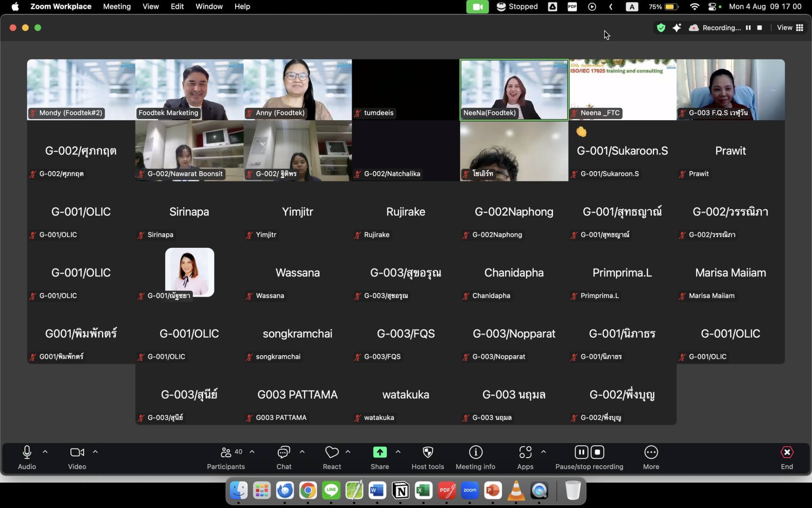
Task: Open the Zoom Workplace menu
Action: [61, 6]
